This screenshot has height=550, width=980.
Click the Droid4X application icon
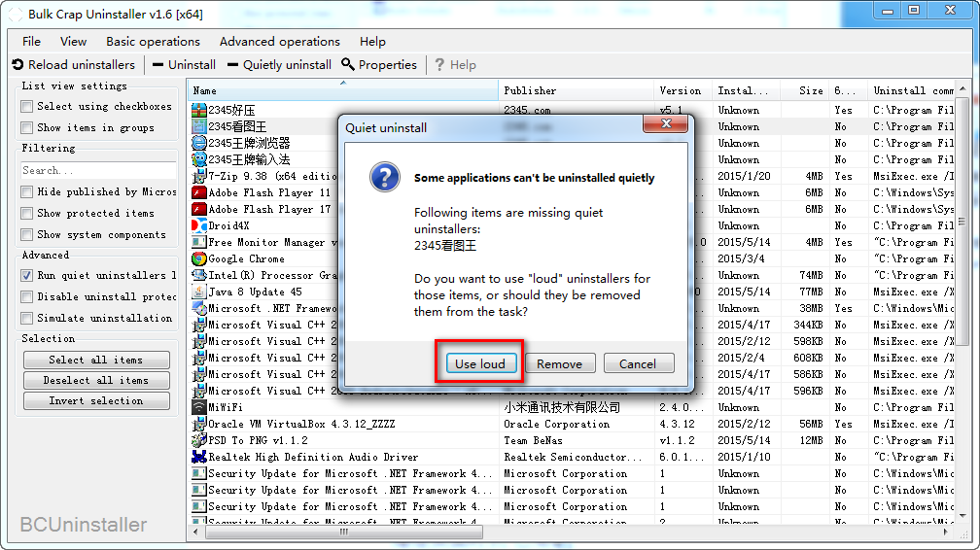[199, 226]
